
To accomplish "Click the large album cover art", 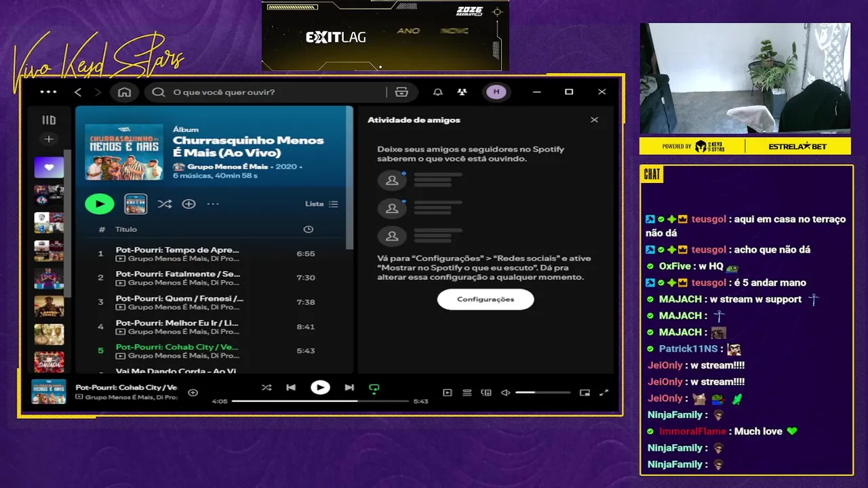I will pyautogui.click(x=124, y=152).
